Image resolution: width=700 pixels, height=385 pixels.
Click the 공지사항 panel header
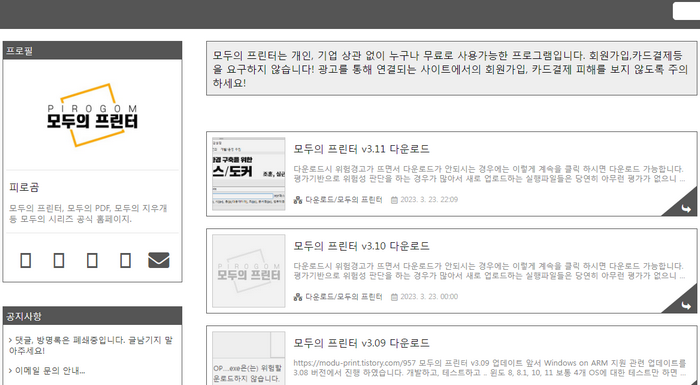(92, 316)
